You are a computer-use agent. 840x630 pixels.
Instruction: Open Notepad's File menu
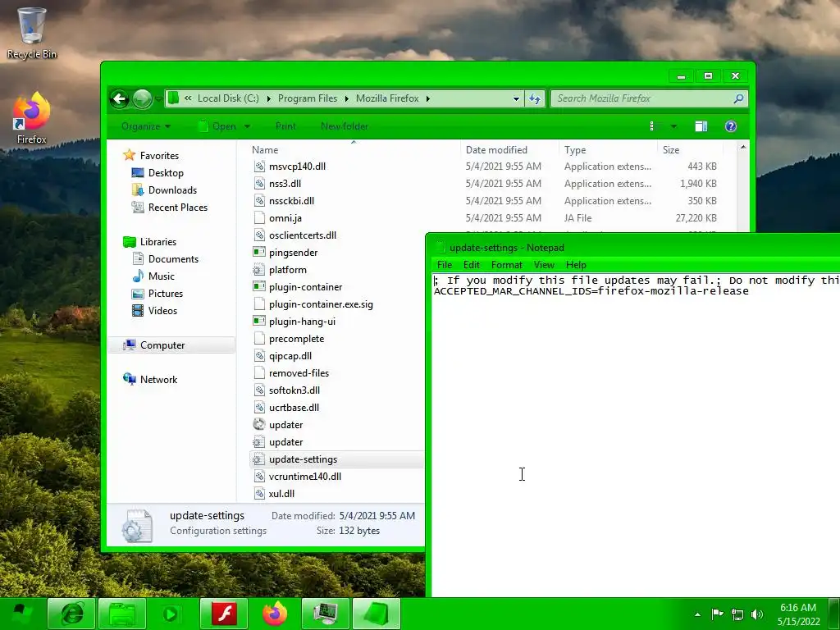tap(445, 265)
